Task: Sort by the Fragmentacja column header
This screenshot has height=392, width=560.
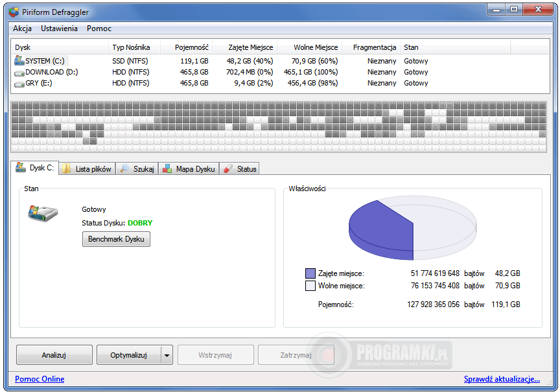Action: point(371,47)
